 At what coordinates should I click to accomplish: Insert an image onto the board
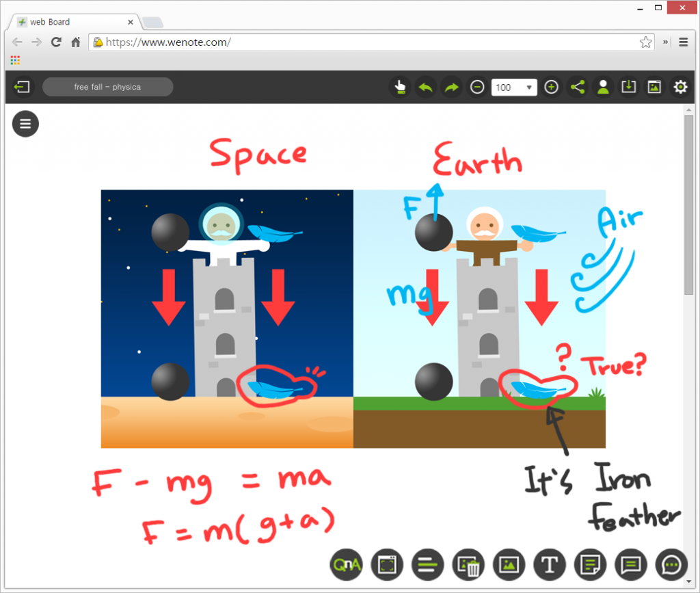(509, 565)
